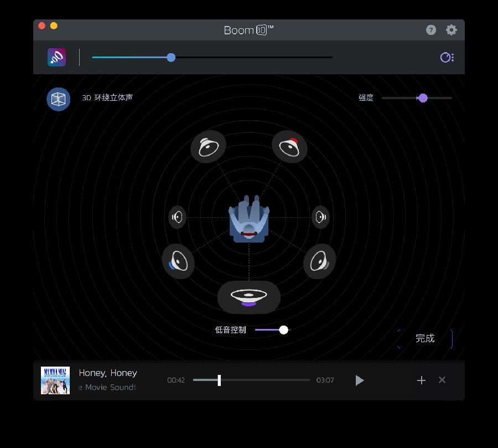Click the Honey, Honey song title
Image resolution: width=498 pixels, height=448 pixels.
[x=108, y=373]
